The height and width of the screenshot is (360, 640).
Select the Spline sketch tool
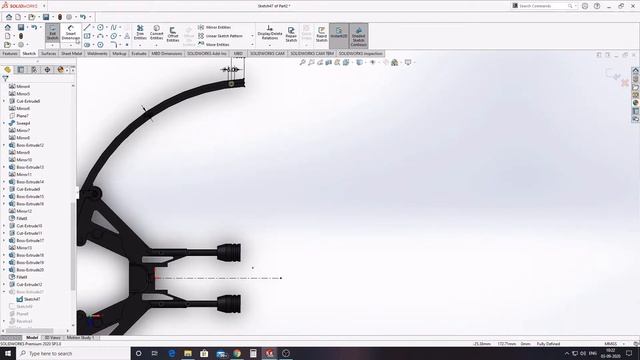tap(114, 27)
